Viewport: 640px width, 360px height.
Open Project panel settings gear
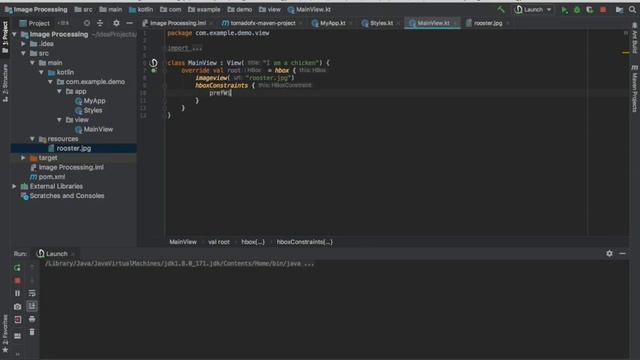[x=116, y=23]
